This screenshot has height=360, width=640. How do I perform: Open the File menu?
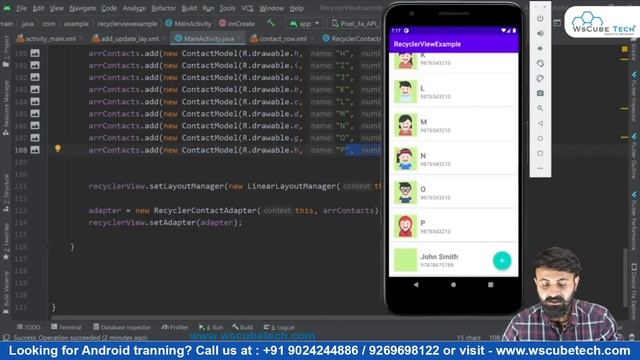click(x=21, y=8)
